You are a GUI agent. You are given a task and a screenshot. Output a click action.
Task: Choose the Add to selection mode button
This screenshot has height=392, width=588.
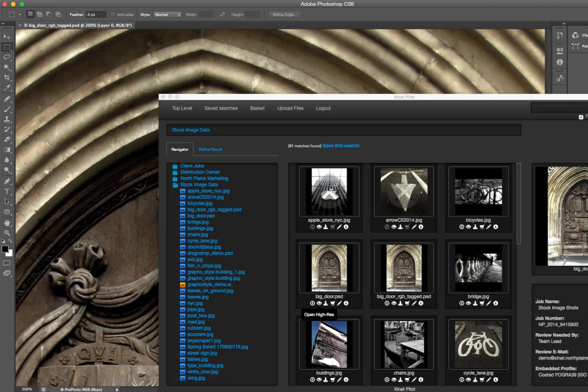(39, 14)
